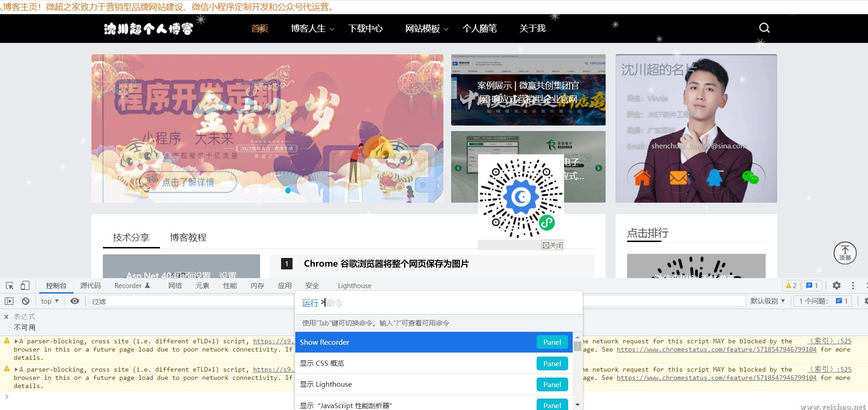Select the 技术分享 content tab
The image size is (868, 410).
coord(131,237)
